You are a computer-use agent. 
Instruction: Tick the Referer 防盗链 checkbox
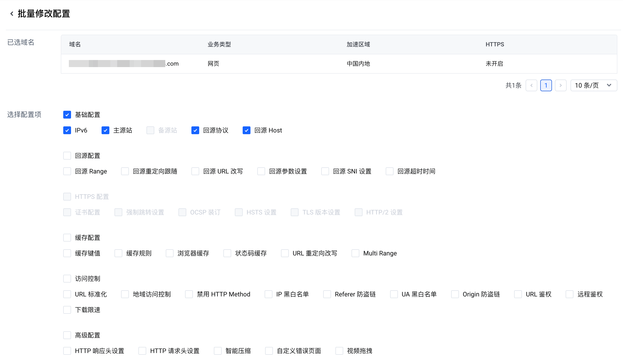(327, 294)
